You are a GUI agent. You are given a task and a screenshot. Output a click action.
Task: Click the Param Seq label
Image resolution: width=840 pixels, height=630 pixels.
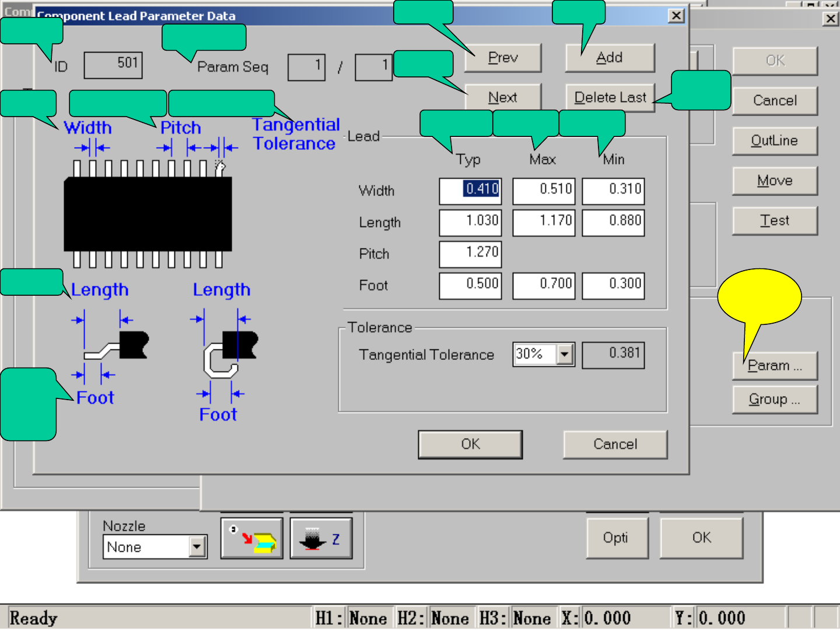click(x=233, y=67)
